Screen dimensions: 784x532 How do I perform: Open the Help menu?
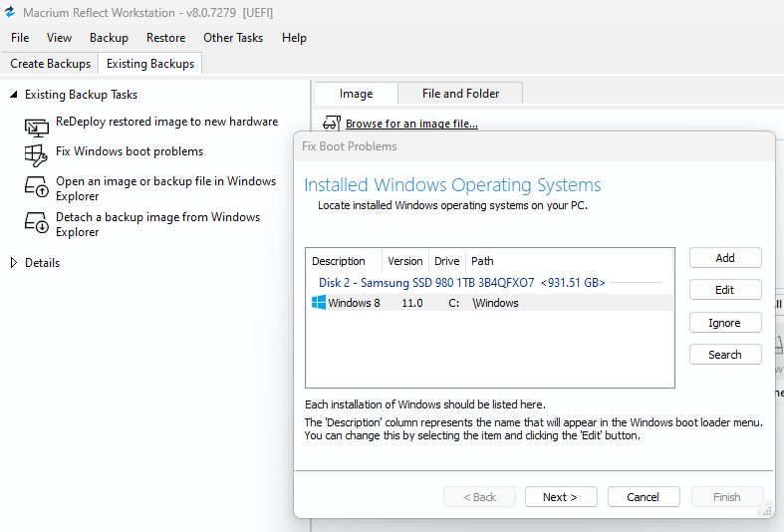click(x=294, y=38)
